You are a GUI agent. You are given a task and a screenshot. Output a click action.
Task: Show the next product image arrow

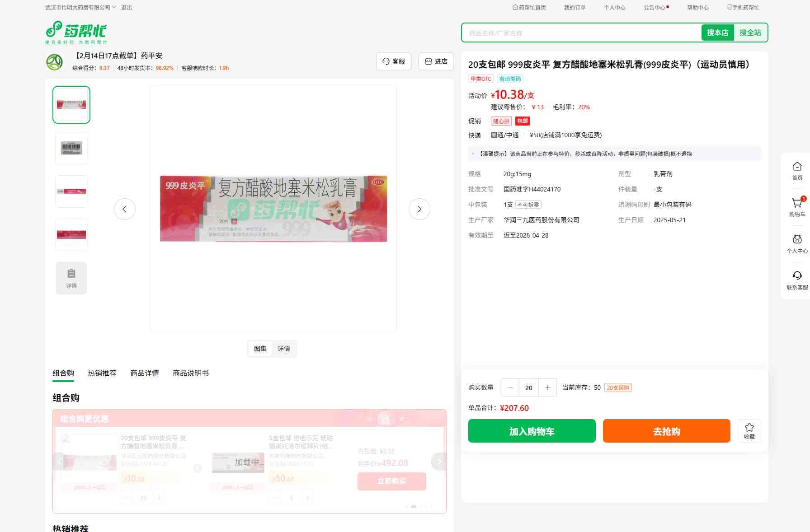(x=419, y=209)
